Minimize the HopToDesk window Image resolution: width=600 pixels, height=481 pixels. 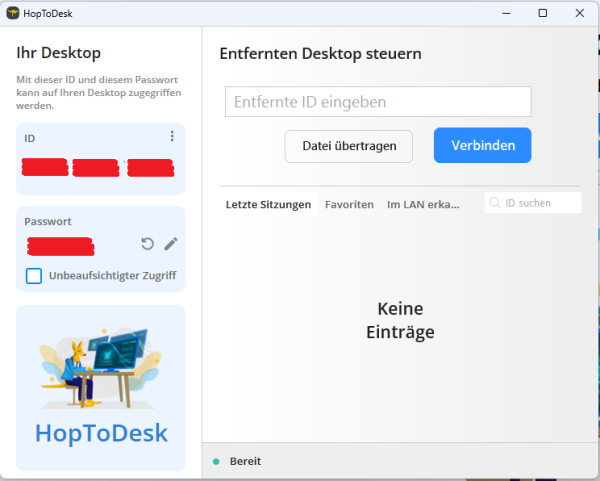click(x=507, y=13)
